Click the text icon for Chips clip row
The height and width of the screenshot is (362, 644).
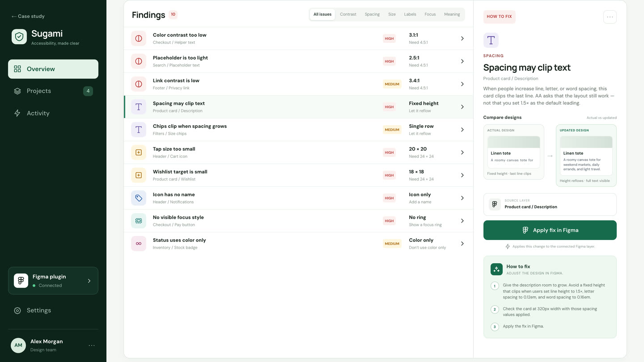pyautogui.click(x=139, y=130)
